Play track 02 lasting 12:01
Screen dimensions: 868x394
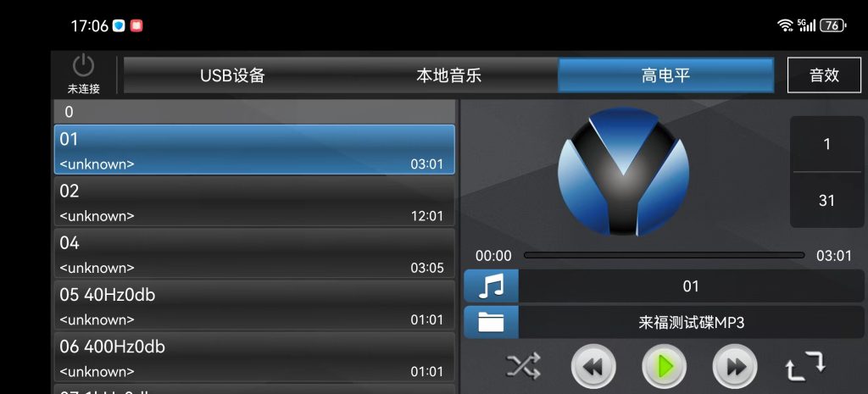(254, 202)
